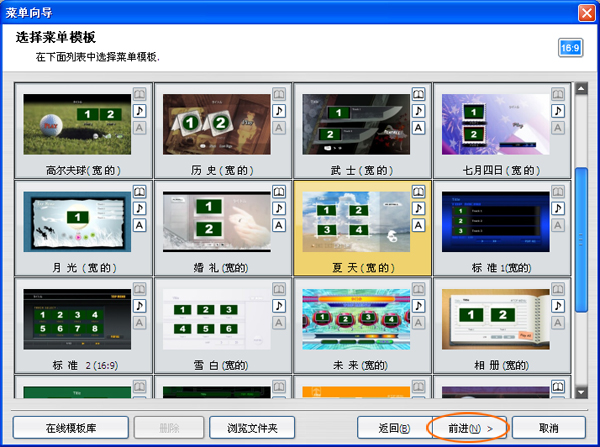This screenshot has height=447, width=600.
Task: Click the music note icon on 婚礼(宽的) template
Action: coord(279,208)
